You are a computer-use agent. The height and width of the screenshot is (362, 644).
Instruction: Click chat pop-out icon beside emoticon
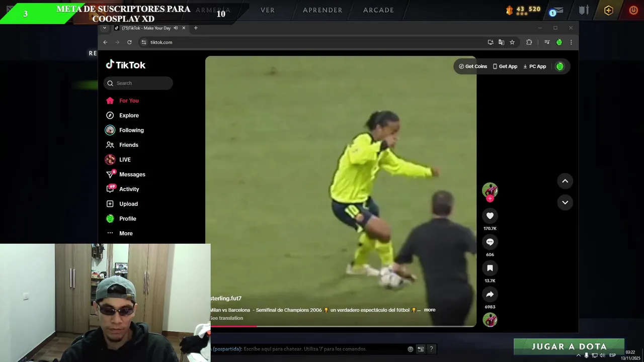(x=421, y=349)
